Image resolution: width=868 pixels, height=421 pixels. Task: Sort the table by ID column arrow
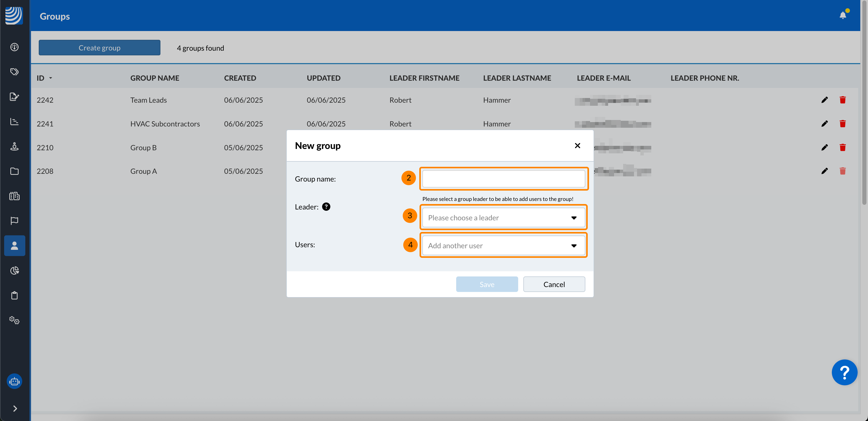[51, 78]
